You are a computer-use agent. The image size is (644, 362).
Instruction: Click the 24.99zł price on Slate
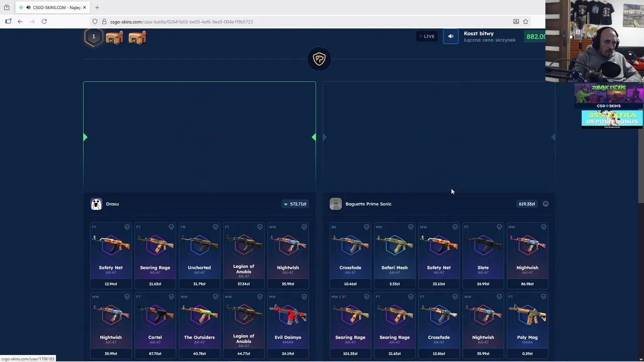pyautogui.click(x=483, y=284)
